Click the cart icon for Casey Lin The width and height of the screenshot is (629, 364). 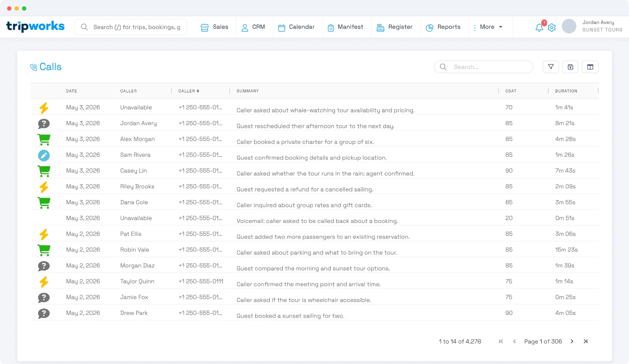point(44,171)
